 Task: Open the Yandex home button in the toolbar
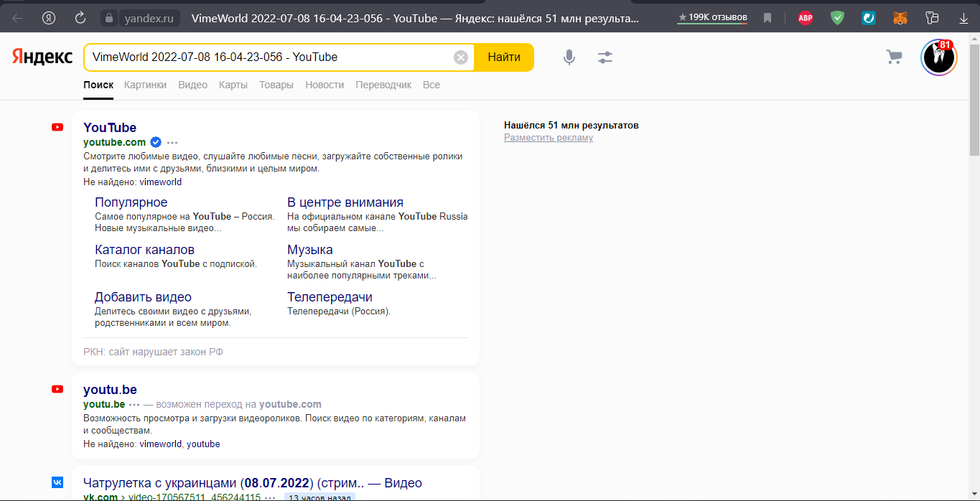coord(49,18)
